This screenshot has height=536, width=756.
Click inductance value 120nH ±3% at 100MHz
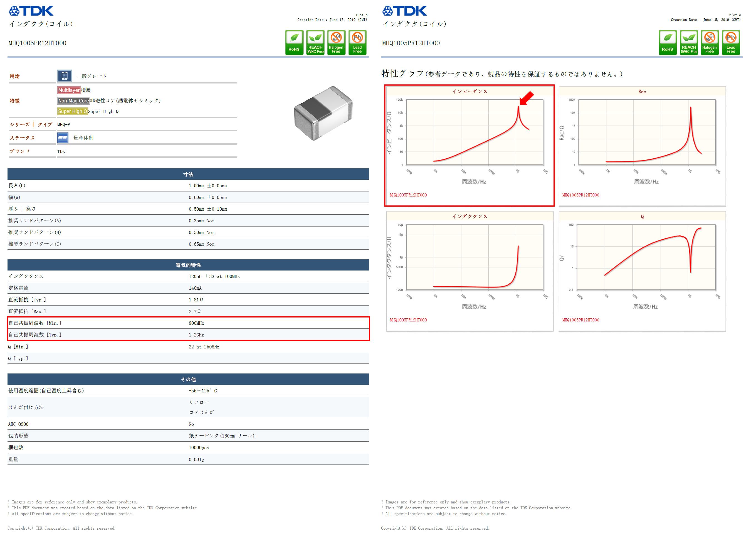[214, 277]
